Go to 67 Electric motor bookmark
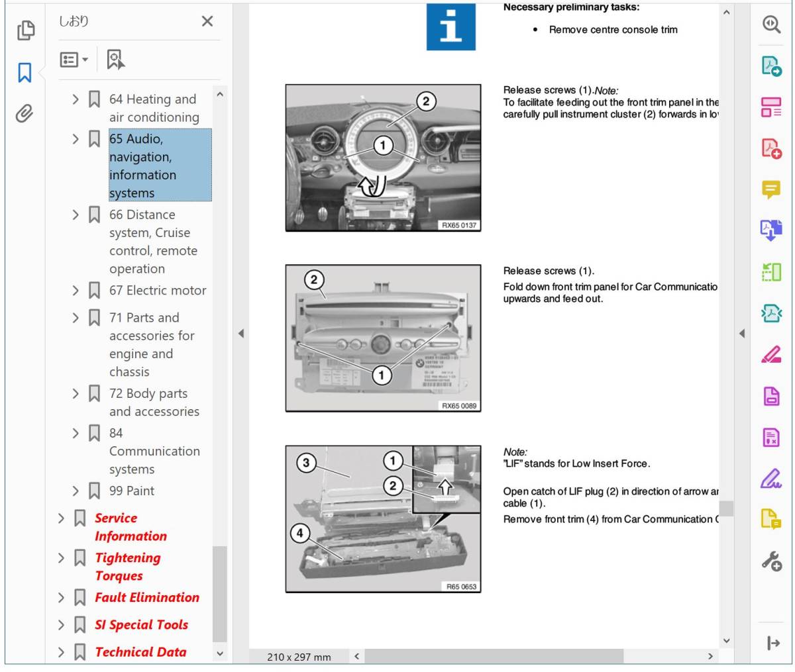The width and height of the screenshot is (795, 672). point(158,291)
